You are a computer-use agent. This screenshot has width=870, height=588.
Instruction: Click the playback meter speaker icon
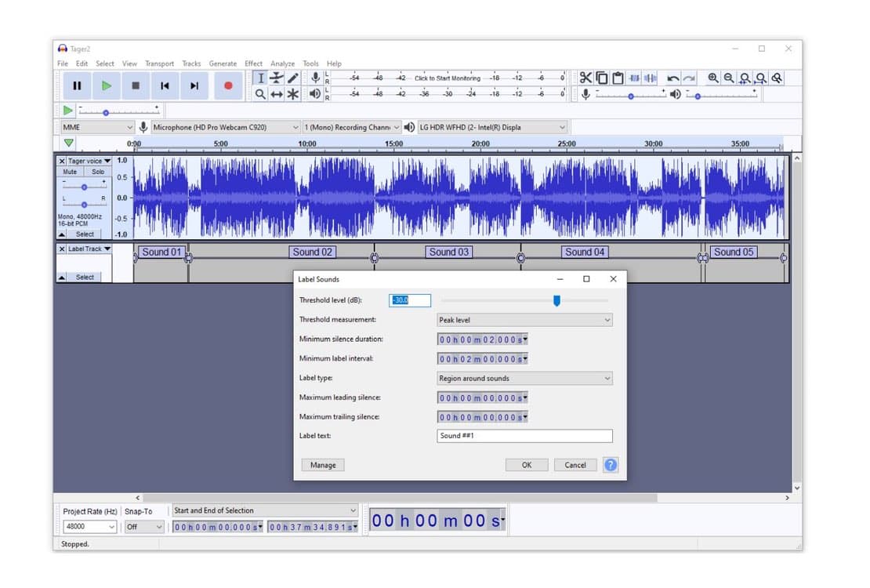[x=314, y=94]
